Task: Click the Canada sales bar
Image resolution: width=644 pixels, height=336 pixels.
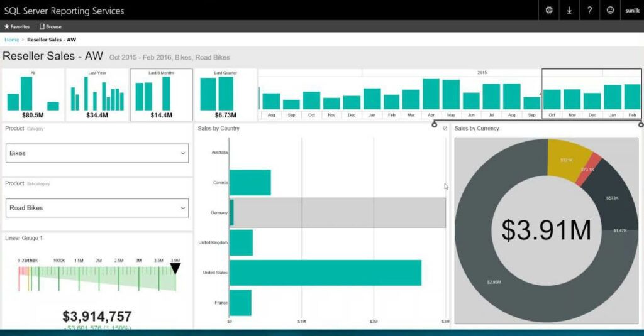Action: [x=250, y=183]
